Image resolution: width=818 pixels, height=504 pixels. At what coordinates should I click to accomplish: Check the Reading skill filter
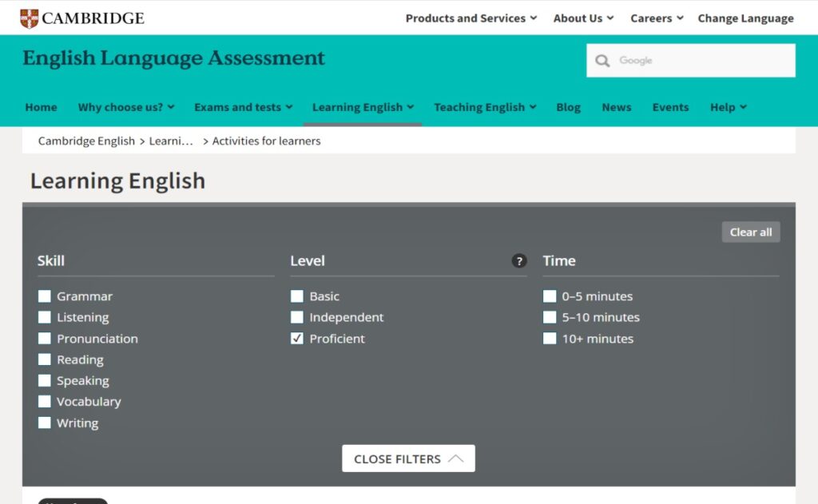coord(45,359)
